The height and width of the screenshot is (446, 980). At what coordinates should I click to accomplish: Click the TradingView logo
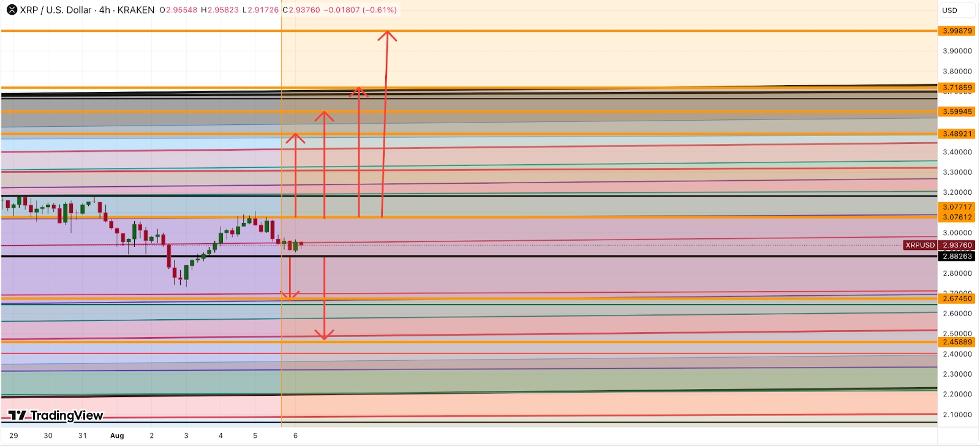[56, 415]
